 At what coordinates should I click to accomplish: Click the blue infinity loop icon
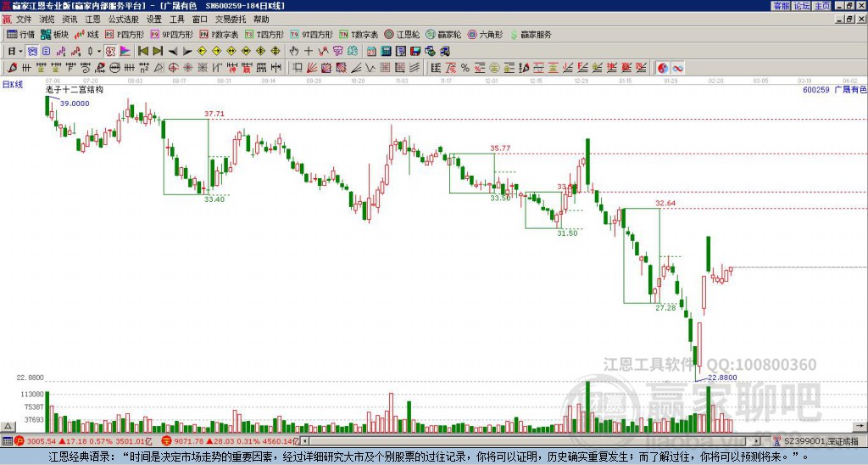click(x=677, y=68)
